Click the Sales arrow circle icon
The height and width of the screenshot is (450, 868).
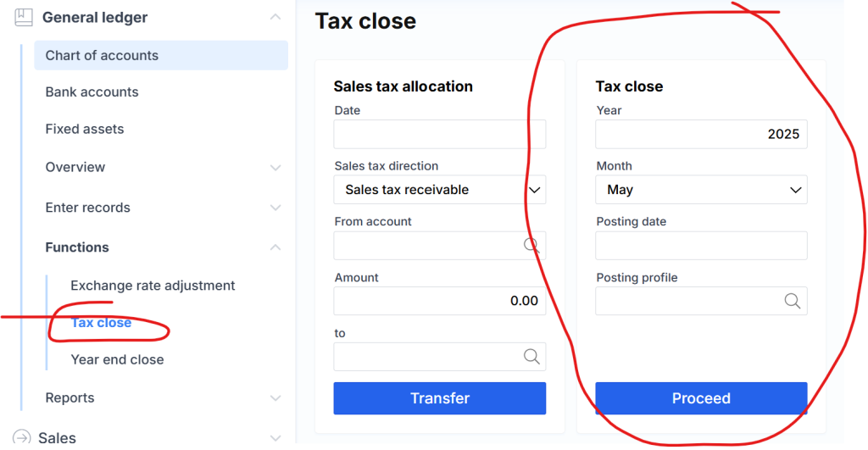coord(22,438)
